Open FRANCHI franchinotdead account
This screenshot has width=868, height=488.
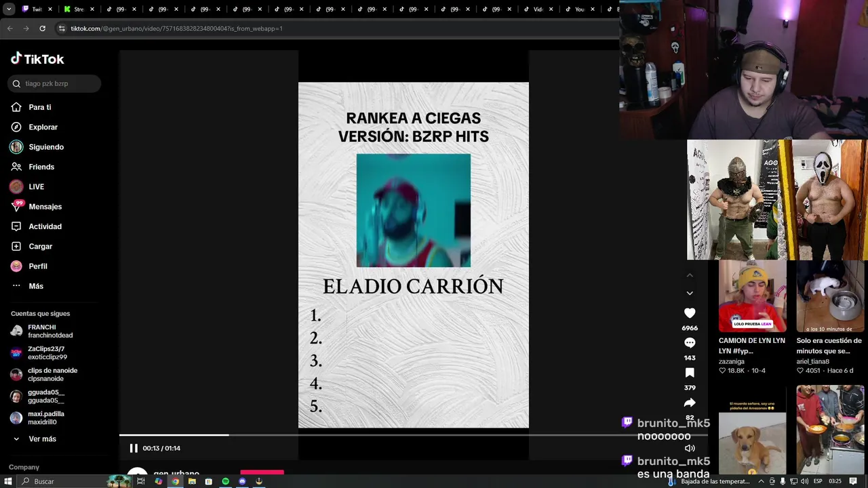[42, 331]
